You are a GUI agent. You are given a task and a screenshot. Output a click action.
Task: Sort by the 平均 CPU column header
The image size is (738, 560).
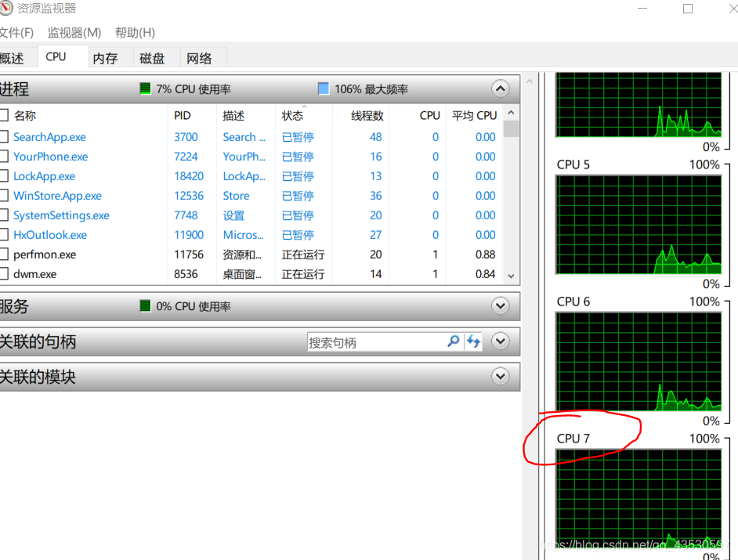473,115
